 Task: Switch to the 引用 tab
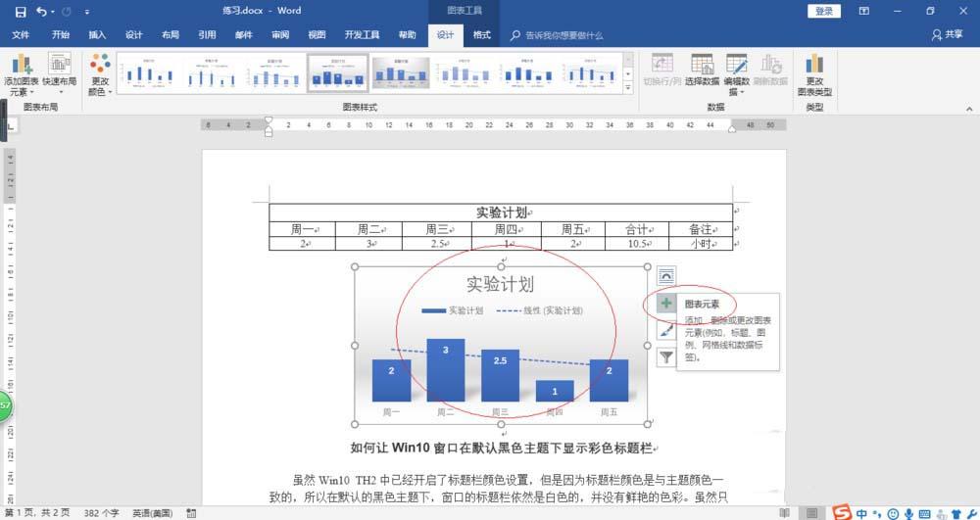[207, 35]
